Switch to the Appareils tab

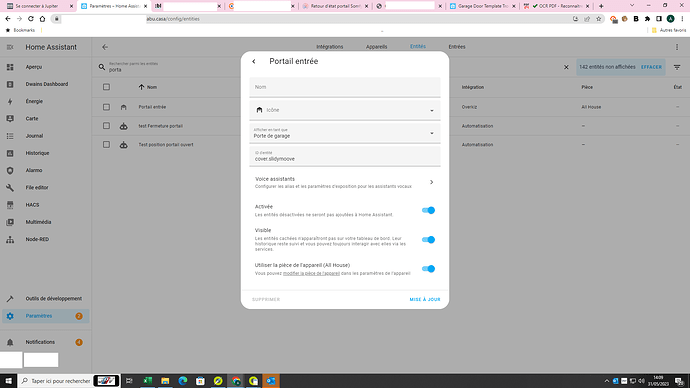(377, 47)
